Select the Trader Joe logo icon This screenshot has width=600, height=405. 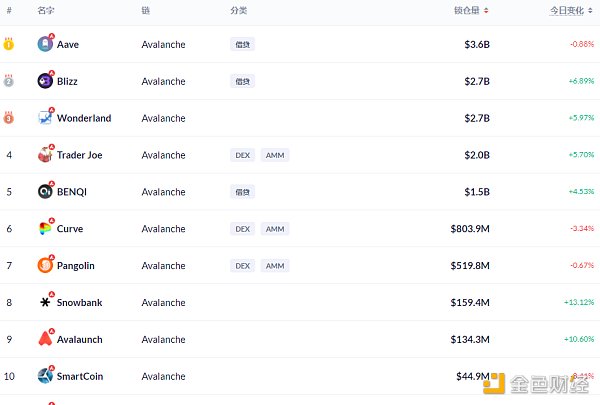(x=45, y=155)
